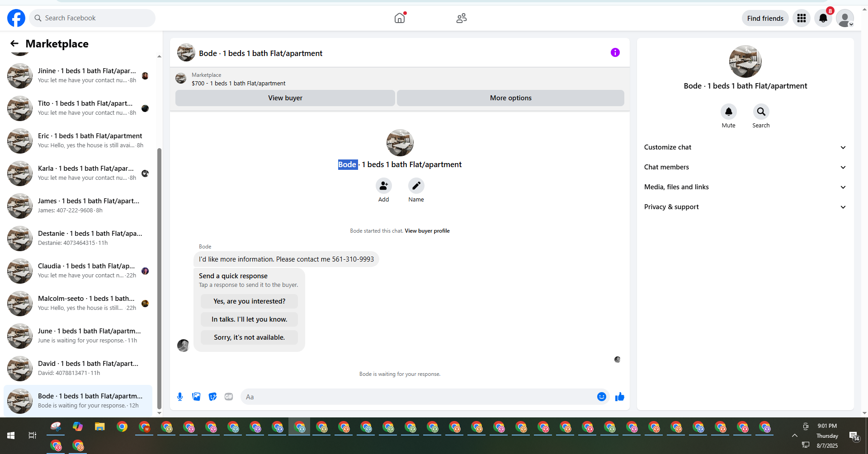This screenshot has height=454, width=868.
Task: Open the June conversation
Action: pyautogui.click(x=78, y=336)
